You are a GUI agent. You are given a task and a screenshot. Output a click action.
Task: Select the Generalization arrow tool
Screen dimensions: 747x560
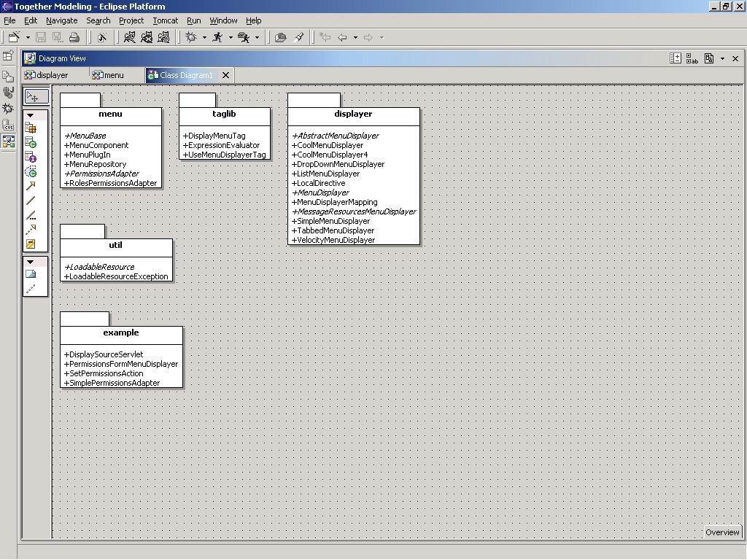click(31, 186)
